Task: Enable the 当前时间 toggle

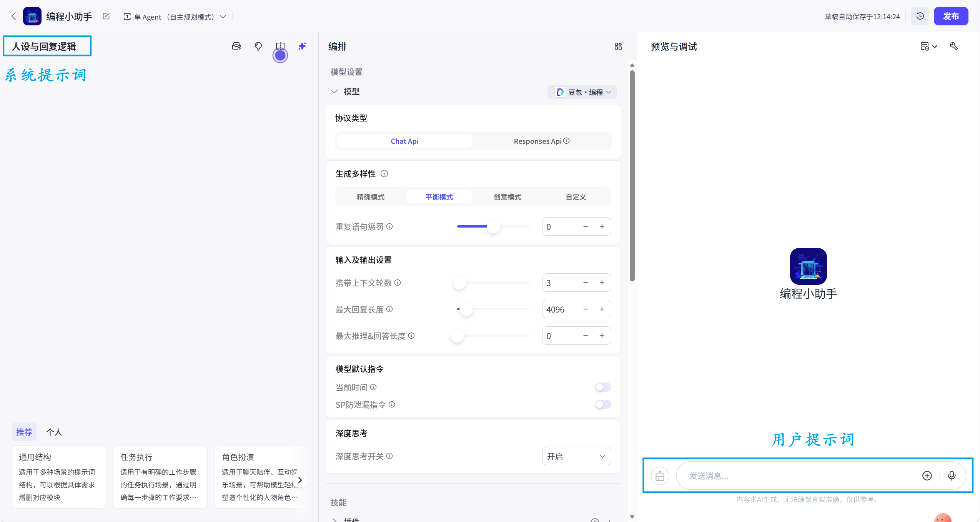Action: pyautogui.click(x=602, y=387)
